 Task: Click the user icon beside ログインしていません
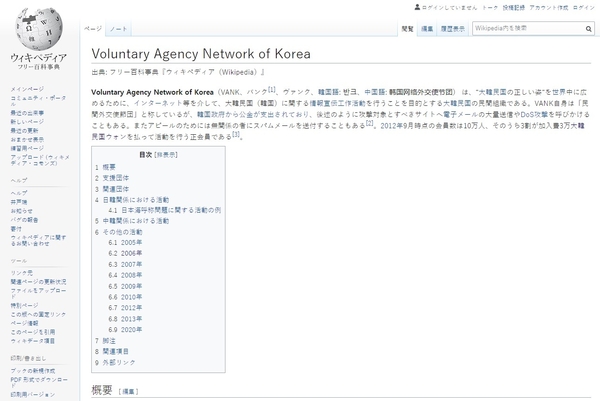point(417,7)
